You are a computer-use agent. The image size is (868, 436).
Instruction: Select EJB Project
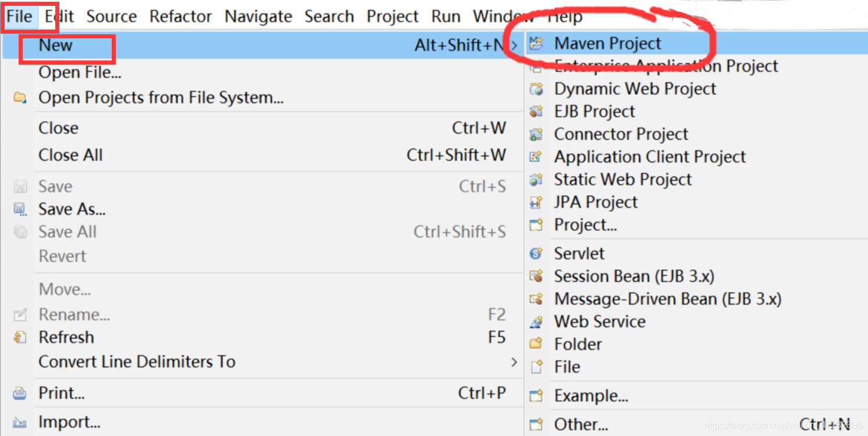(595, 112)
